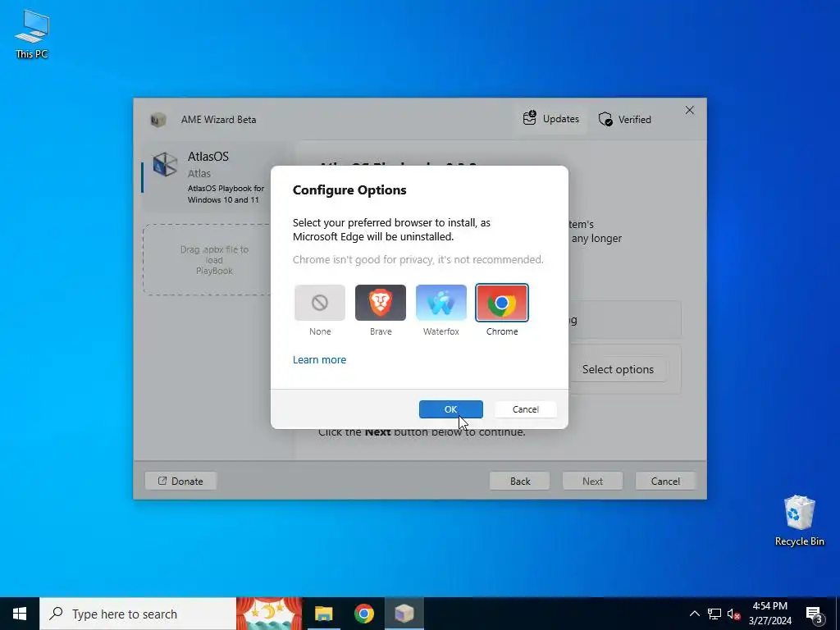
Task: Open This PC desktop icon
Action: pos(32,34)
